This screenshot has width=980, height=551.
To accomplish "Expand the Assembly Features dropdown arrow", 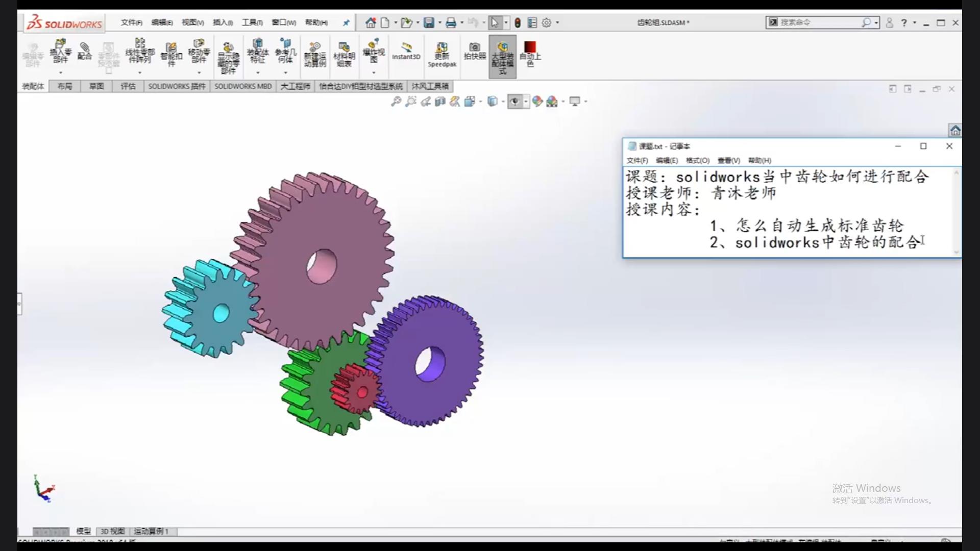I will (258, 72).
